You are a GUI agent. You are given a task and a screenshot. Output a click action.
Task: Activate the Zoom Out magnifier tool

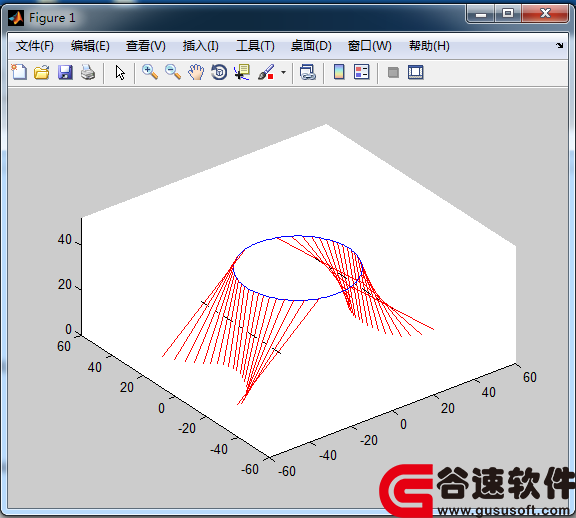(173, 72)
